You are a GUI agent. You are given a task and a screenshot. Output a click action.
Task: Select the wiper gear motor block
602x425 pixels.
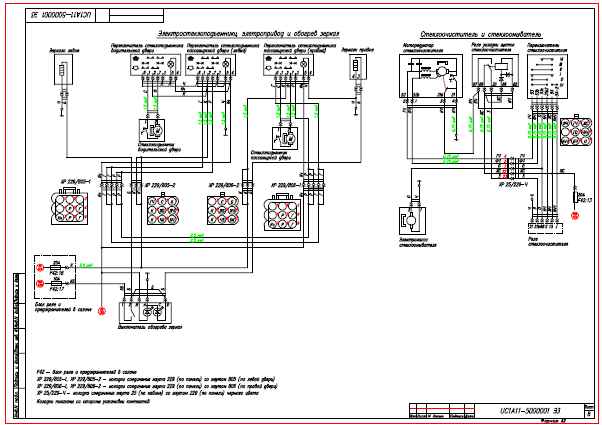tap(431, 76)
